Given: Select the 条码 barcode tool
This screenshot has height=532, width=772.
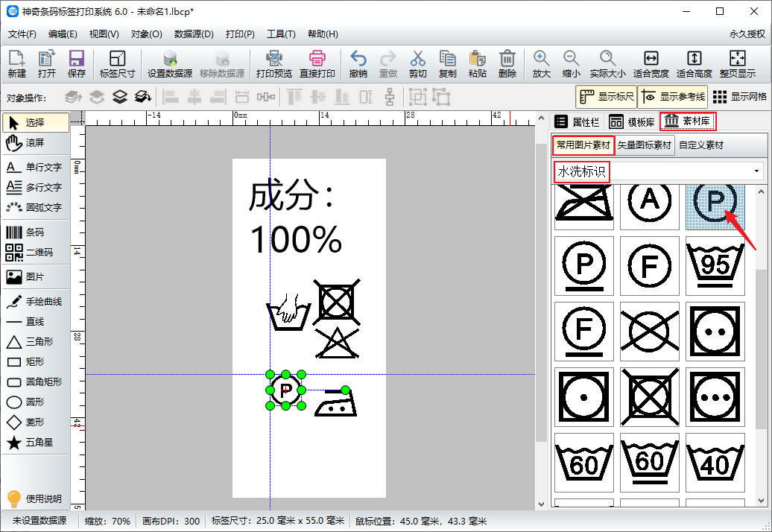Looking at the screenshot, I should click(x=35, y=232).
